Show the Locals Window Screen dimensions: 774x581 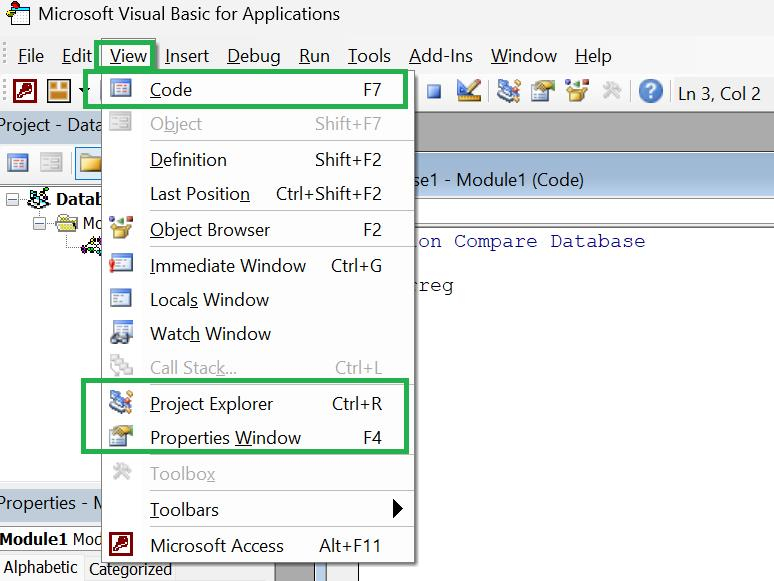[x=258, y=300]
